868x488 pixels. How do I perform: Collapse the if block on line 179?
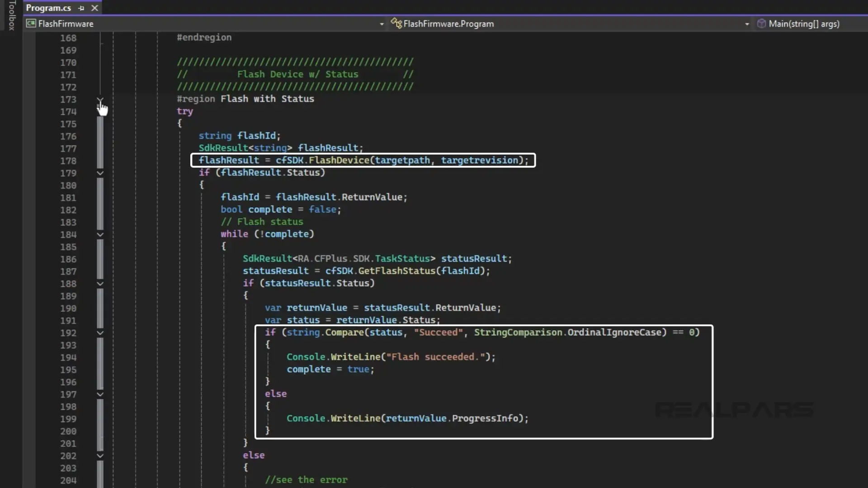tap(100, 173)
